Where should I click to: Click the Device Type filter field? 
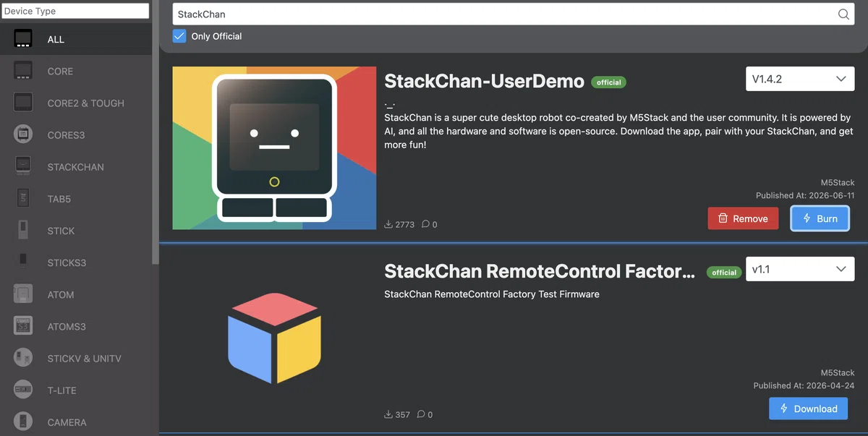(75, 11)
